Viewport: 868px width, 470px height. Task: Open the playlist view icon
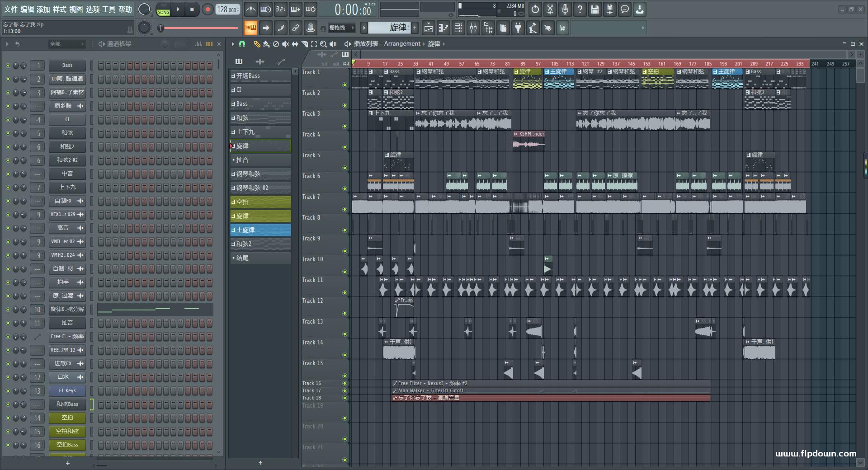tap(429, 28)
